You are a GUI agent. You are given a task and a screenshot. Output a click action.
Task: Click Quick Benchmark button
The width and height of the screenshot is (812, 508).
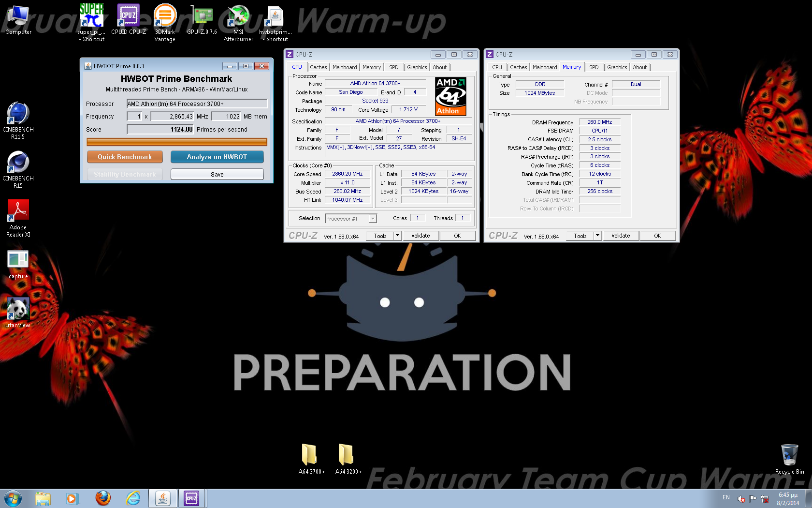point(125,157)
